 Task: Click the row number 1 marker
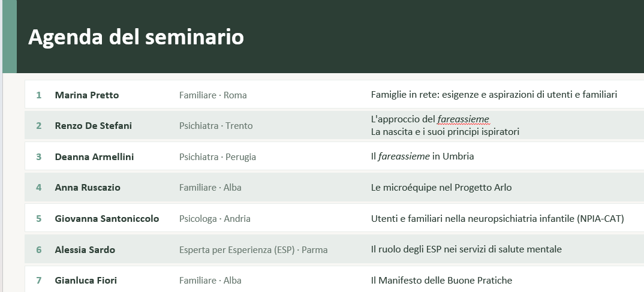point(38,95)
